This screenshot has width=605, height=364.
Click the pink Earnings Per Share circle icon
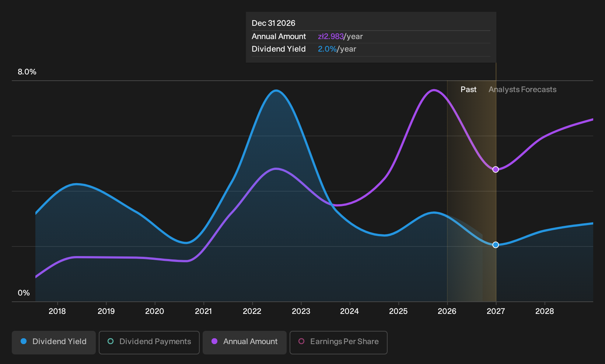(301, 341)
